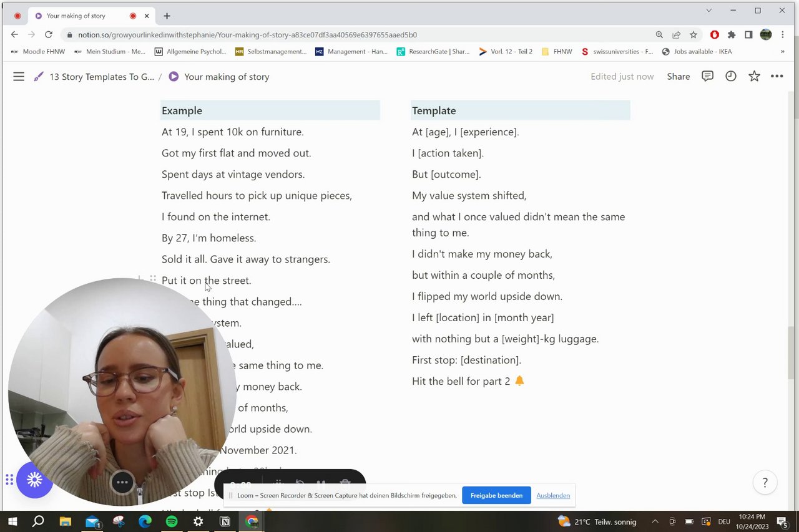Open the Opera-style red extension icon
This screenshot has height=532, width=799.
point(715,35)
